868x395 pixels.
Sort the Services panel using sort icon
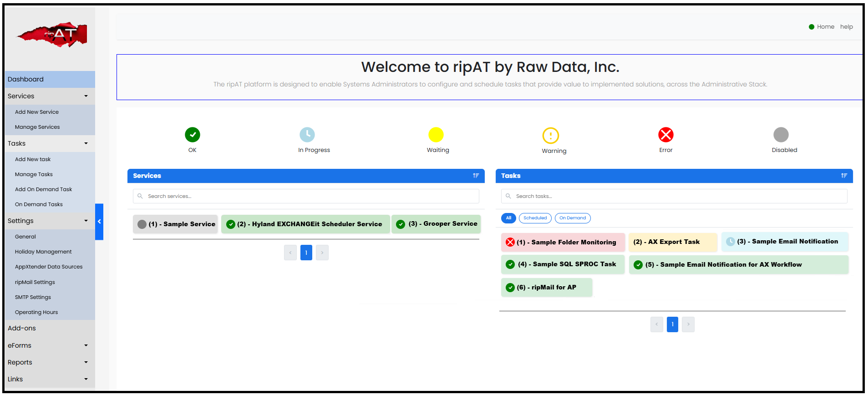(x=476, y=176)
